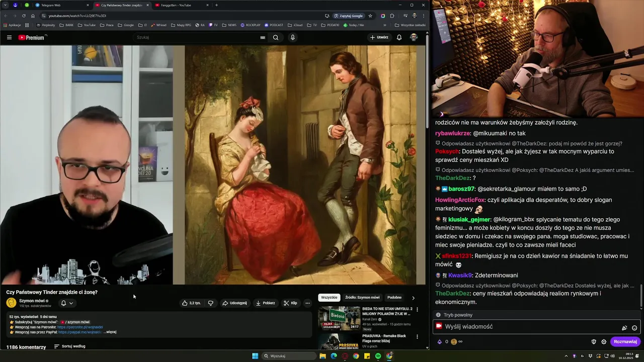Expand subscription notification bell dropdown
644x362 pixels.
[x=67, y=303]
